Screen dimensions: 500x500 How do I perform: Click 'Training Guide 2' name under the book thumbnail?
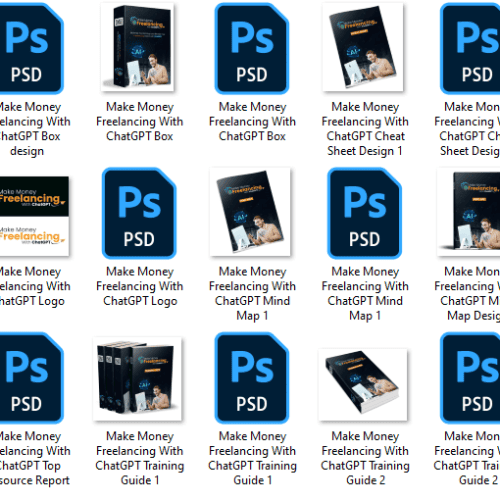pos(365,458)
